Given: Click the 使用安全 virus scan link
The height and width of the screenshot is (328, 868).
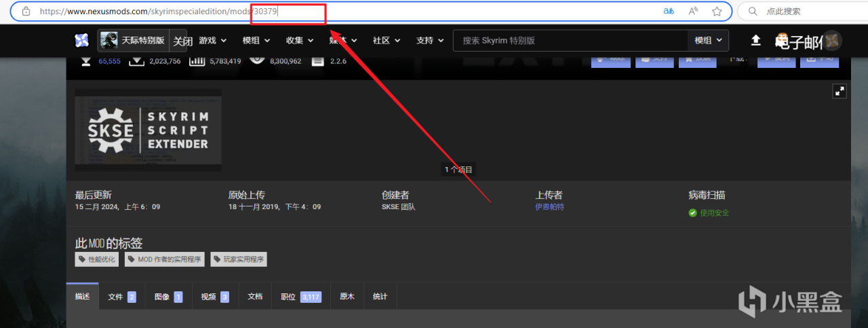Looking at the screenshot, I should point(714,213).
